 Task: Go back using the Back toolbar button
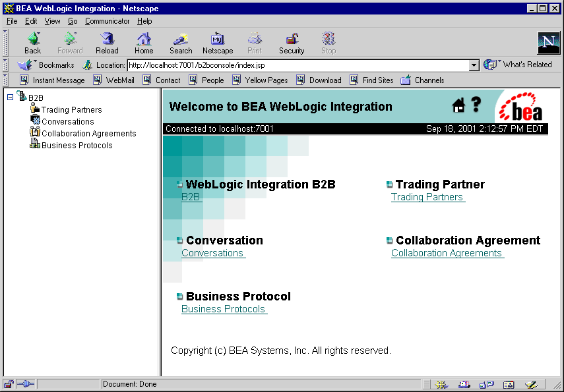[33, 43]
